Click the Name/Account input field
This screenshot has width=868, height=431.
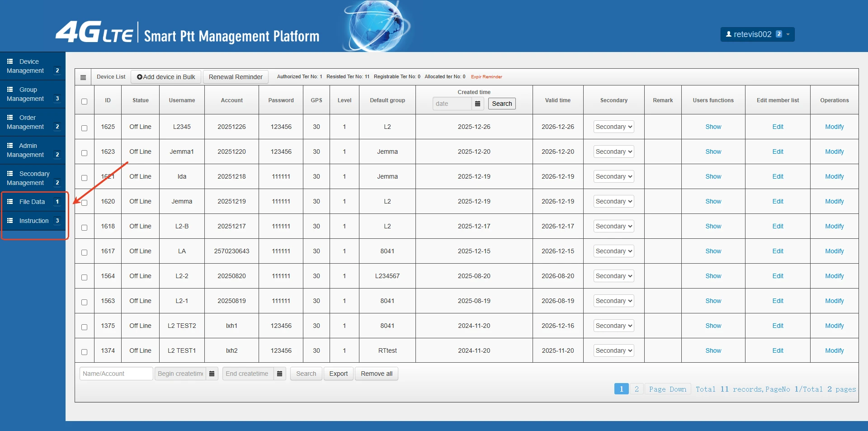[x=116, y=374]
